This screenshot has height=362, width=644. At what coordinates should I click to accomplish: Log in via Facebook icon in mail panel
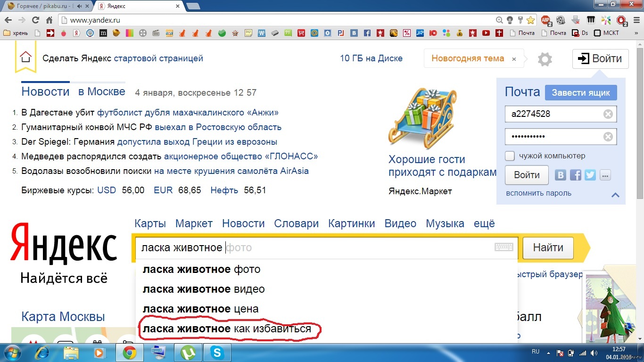coord(575,175)
